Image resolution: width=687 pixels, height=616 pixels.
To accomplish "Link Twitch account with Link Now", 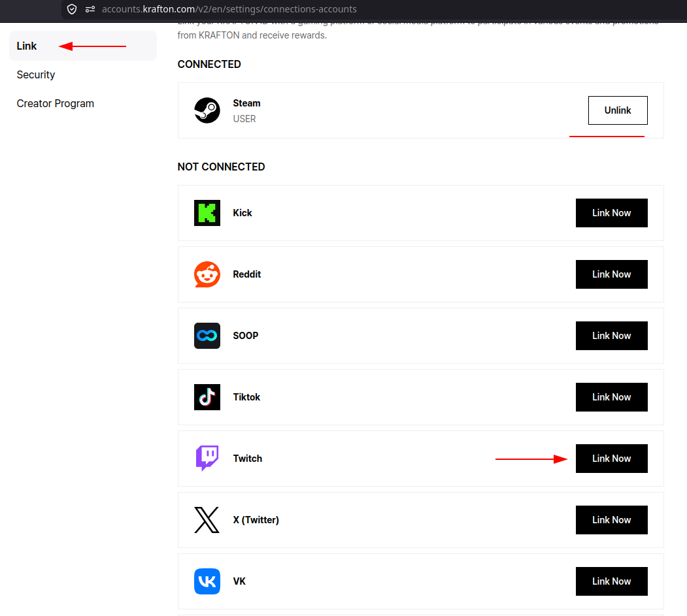I will pos(612,459).
